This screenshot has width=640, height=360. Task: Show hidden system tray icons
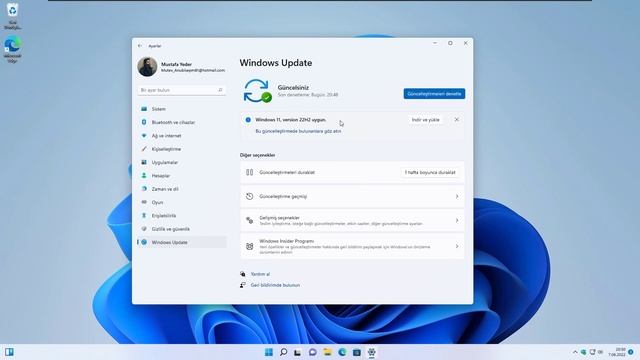point(575,352)
